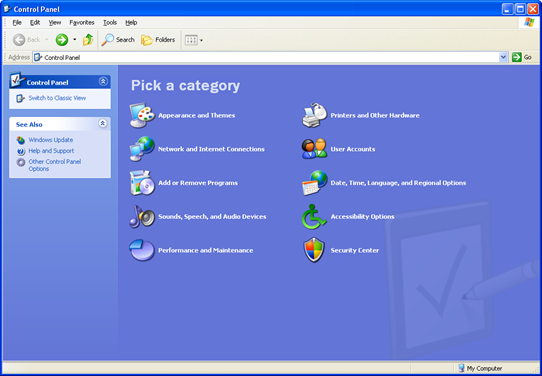The height and width of the screenshot is (376, 542).
Task: Open the Views button dropdown arrow
Action: coord(201,40)
